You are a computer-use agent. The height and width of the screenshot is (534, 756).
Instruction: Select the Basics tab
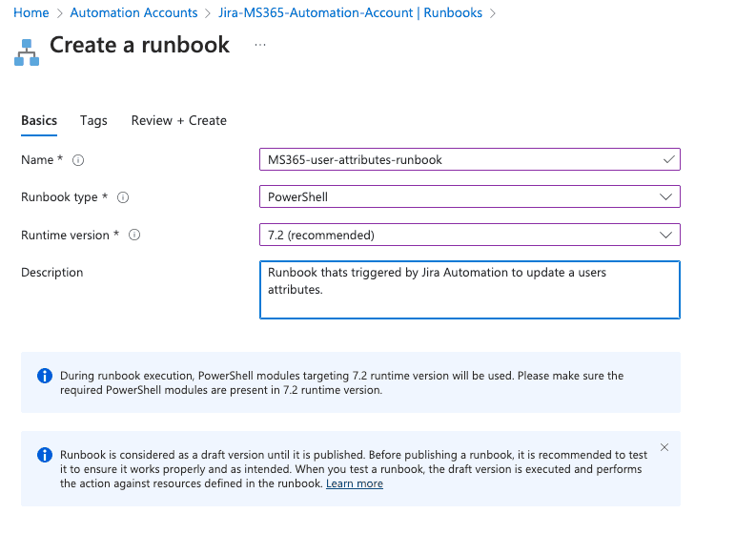click(x=39, y=120)
